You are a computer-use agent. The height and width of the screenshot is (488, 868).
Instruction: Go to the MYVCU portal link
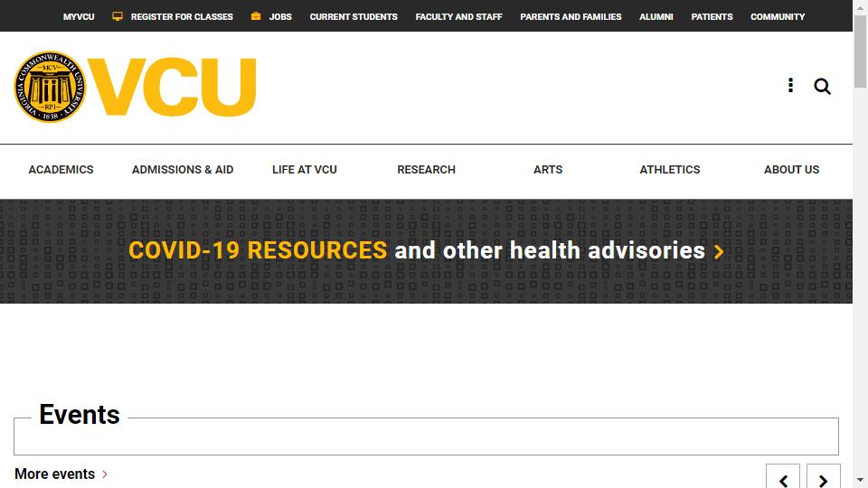[79, 16]
